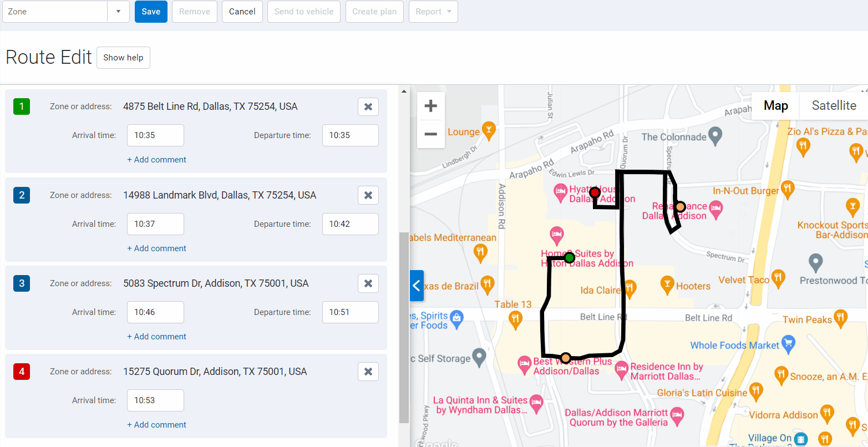Screen dimensions: 868x447
Task: Remove the 14988 Landmark Blvd stop
Action: (368, 195)
